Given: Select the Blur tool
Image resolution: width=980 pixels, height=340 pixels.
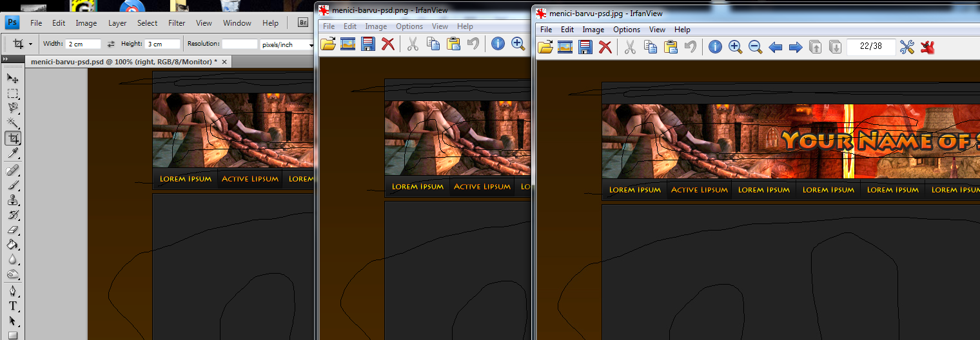Looking at the screenshot, I should tap(13, 260).
